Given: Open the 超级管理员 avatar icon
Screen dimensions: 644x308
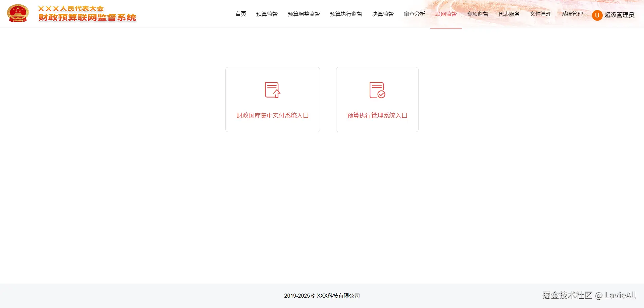Looking at the screenshot, I should pyautogui.click(x=597, y=15).
